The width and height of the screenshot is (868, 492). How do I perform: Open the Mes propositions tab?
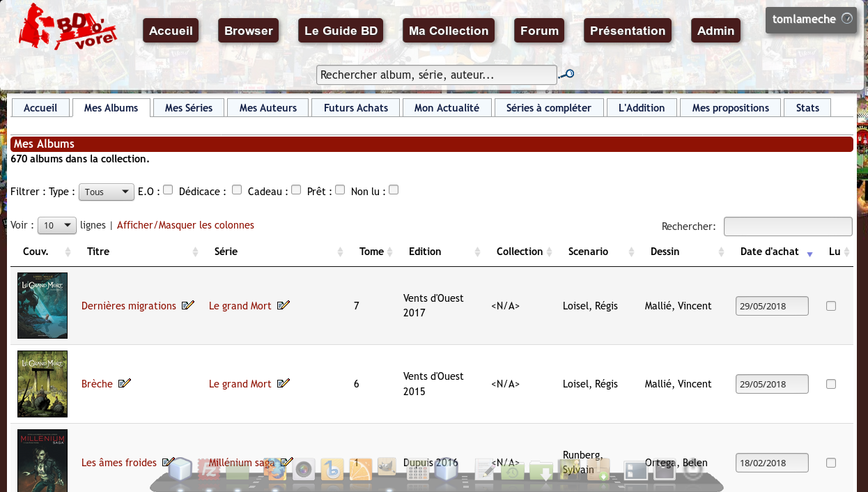[731, 108]
